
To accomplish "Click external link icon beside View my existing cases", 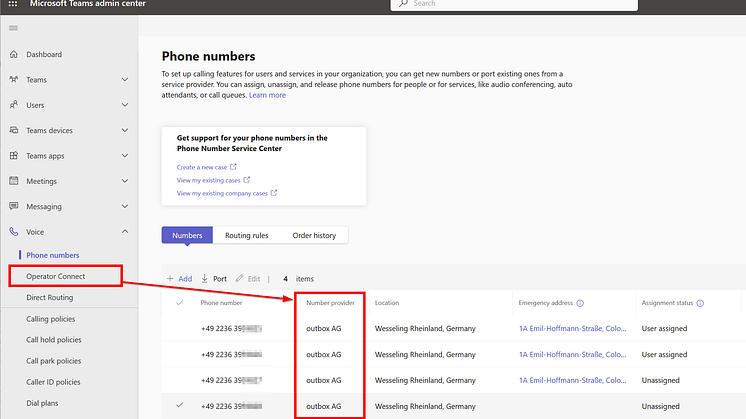I will [x=246, y=180].
